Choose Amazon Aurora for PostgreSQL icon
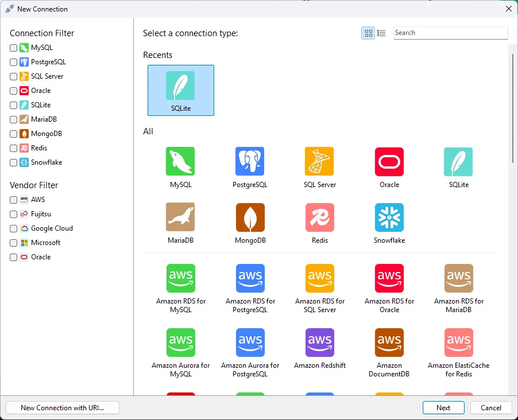This screenshot has height=420, width=518. tap(250, 343)
